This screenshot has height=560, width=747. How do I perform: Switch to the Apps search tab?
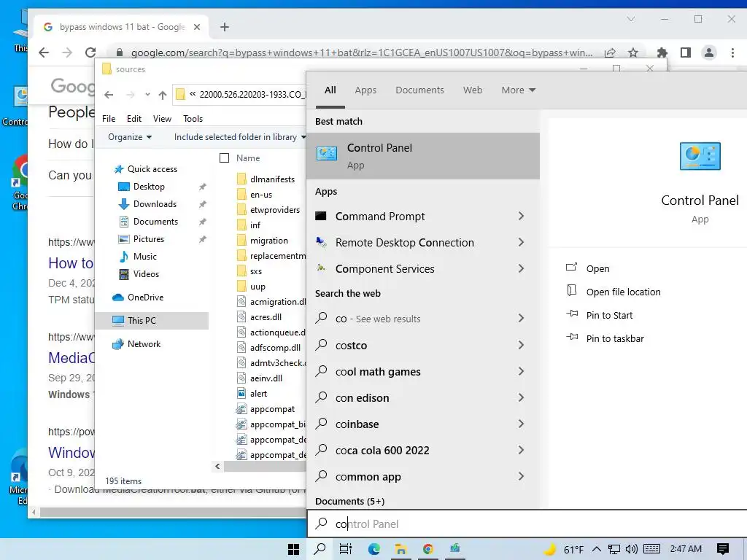[365, 90]
